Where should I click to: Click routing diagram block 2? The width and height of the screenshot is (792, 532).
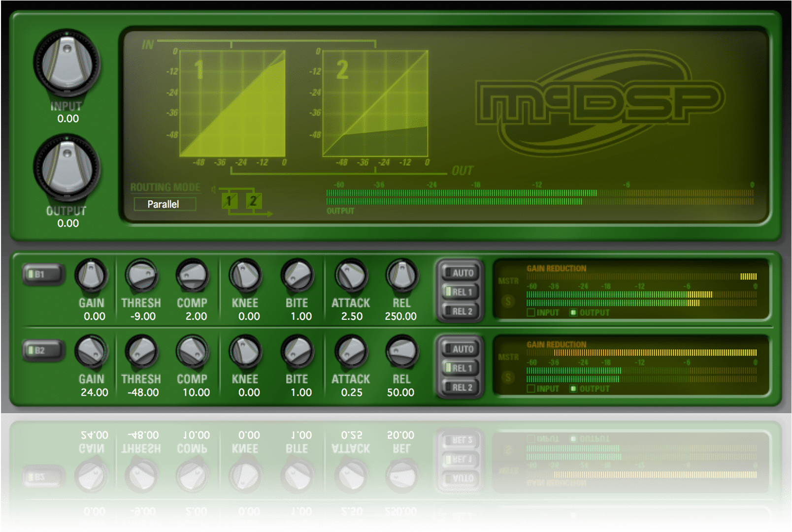click(253, 201)
